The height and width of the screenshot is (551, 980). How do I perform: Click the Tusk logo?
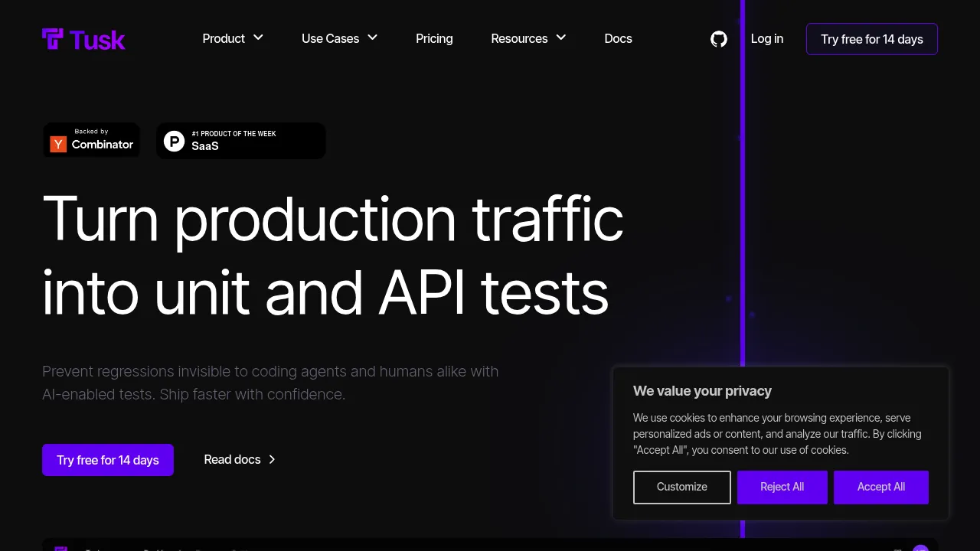pos(83,39)
